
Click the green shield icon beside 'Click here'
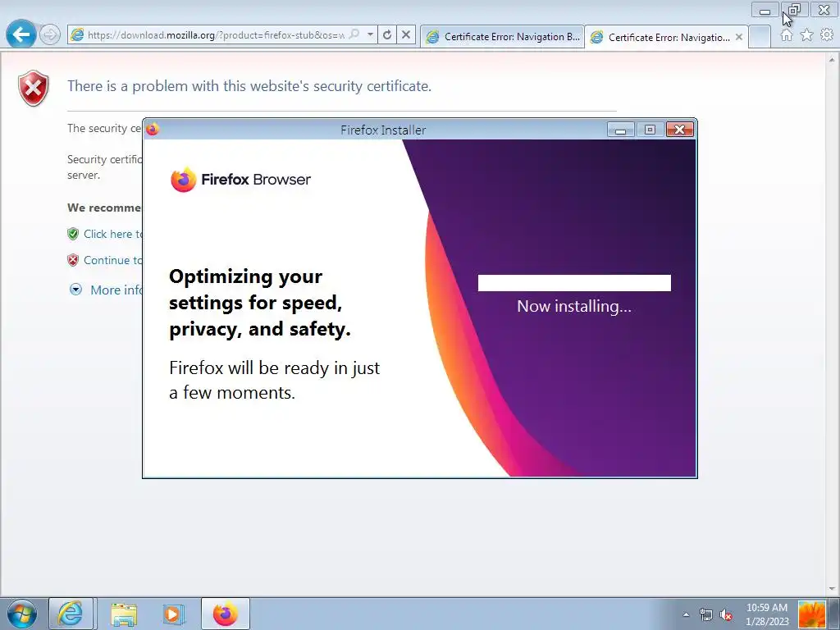[73, 234]
